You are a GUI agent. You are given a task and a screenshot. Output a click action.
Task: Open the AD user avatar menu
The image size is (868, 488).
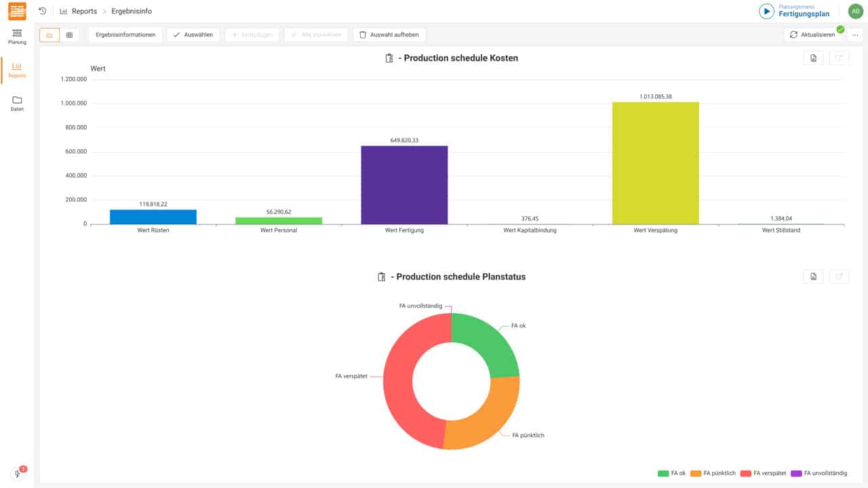tap(856, 11)
